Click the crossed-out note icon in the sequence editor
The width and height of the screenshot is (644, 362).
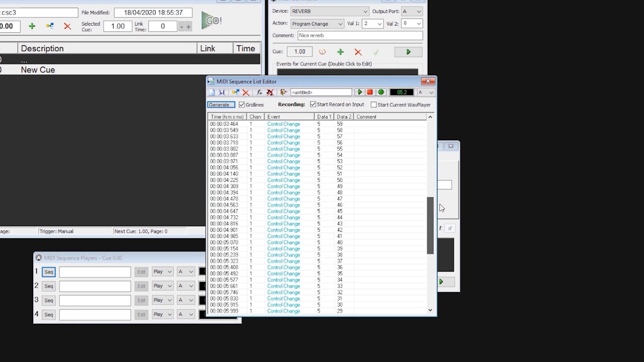click(x=270, y=93)
